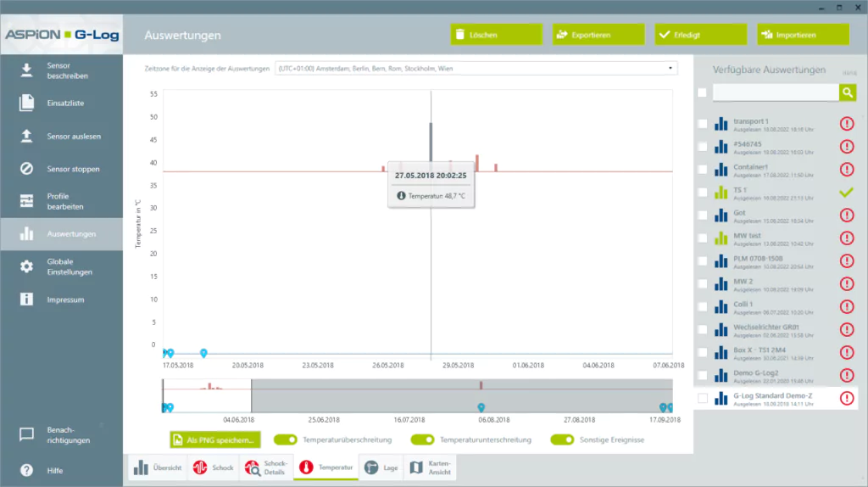Open the Zeitzone timezone dropdown
This screenshot has width=868, height=487.
[x=476, y=68]
